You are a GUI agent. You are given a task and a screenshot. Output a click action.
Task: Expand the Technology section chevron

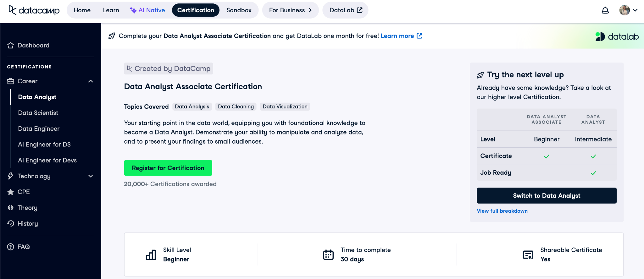coord(91,176)
